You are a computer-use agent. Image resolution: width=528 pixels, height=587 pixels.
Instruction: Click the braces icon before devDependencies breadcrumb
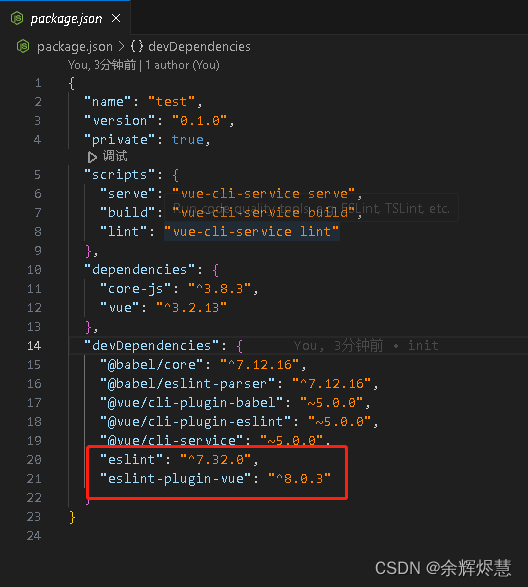tap(137, 46)
